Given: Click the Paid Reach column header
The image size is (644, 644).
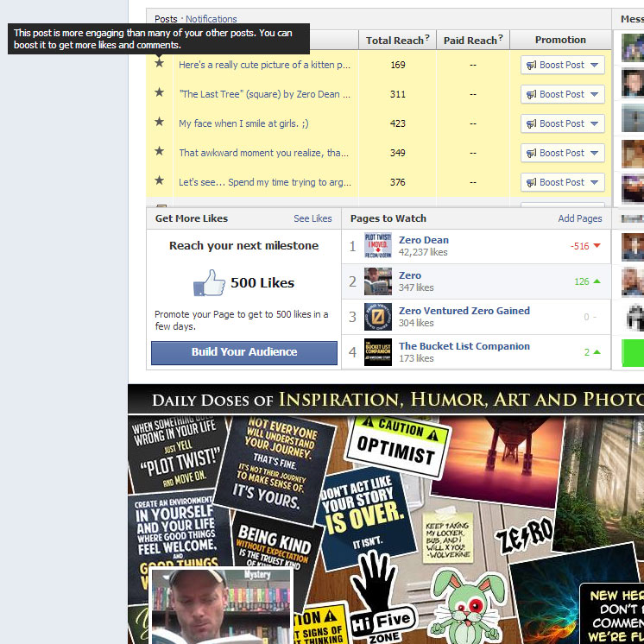Looking at the screenshot, I should coord(473,40).
